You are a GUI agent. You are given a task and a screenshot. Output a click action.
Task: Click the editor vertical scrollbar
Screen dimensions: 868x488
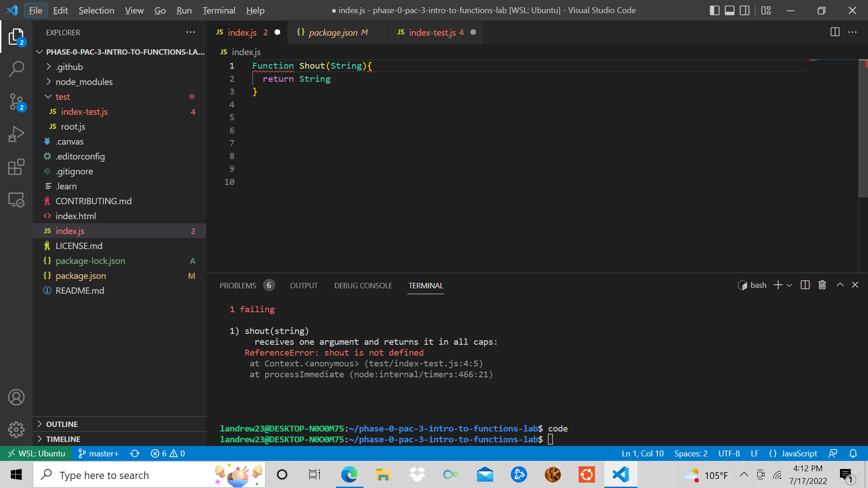pos(863,129)
